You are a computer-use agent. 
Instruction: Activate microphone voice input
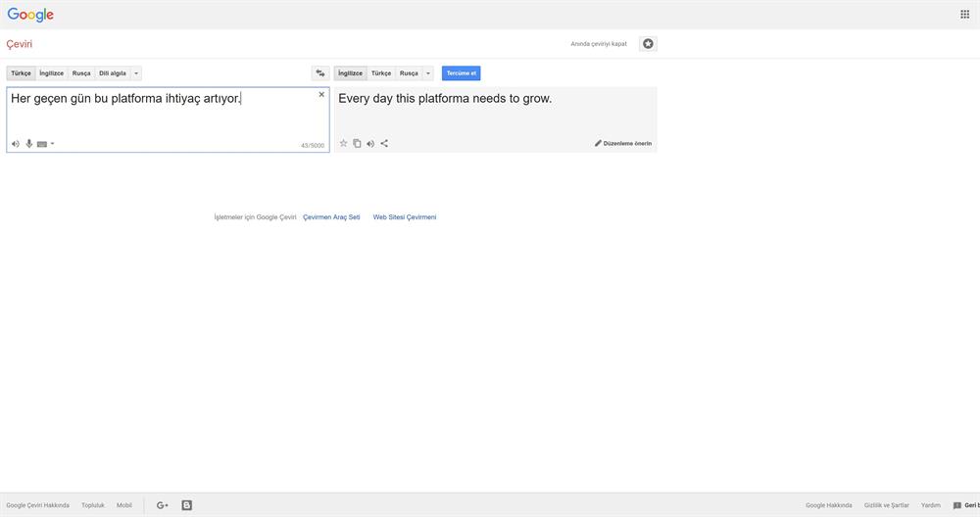pyautogui.click(x=29, y=144)
